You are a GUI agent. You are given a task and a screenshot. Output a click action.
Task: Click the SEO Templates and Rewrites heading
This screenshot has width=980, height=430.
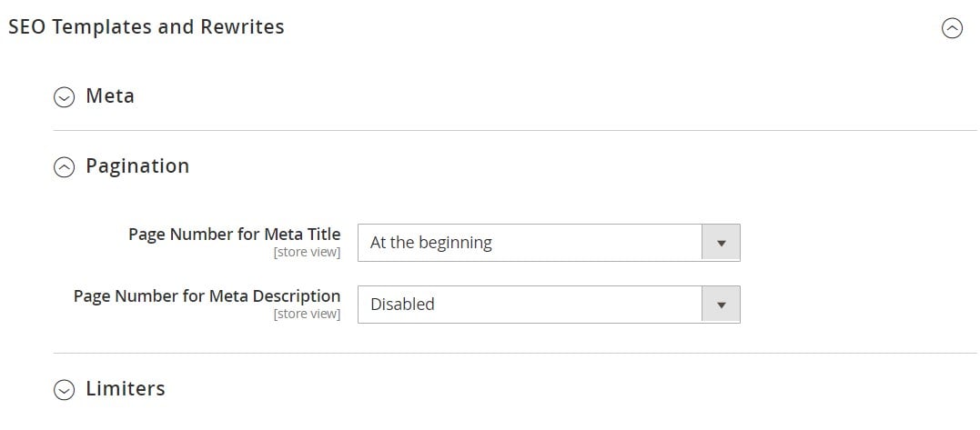pos(146,27)
